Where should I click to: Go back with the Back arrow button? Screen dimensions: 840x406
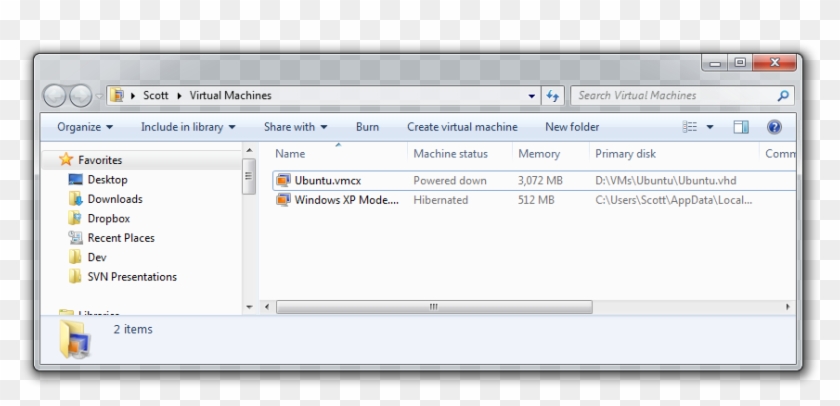click(54, 96)
